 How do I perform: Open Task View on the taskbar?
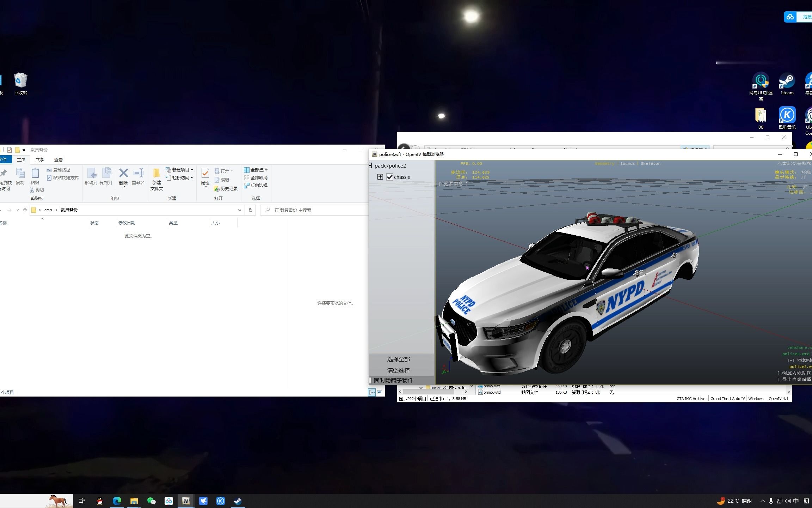82,501
